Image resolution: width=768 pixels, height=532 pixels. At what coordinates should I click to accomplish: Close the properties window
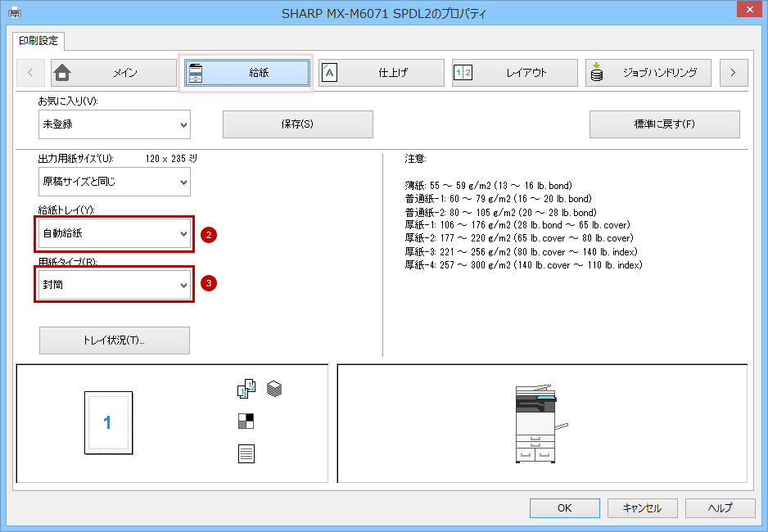click(749, 9)
